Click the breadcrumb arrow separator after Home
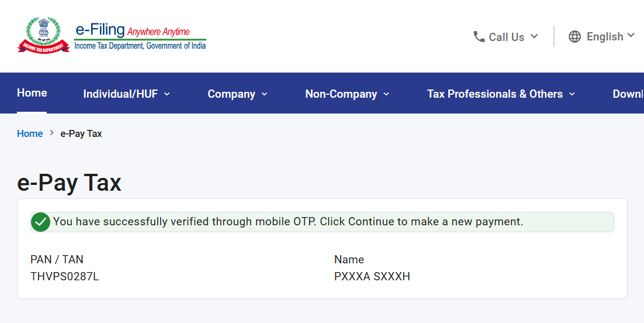Screen dimensions: 644x323 (x=52, y=133)
